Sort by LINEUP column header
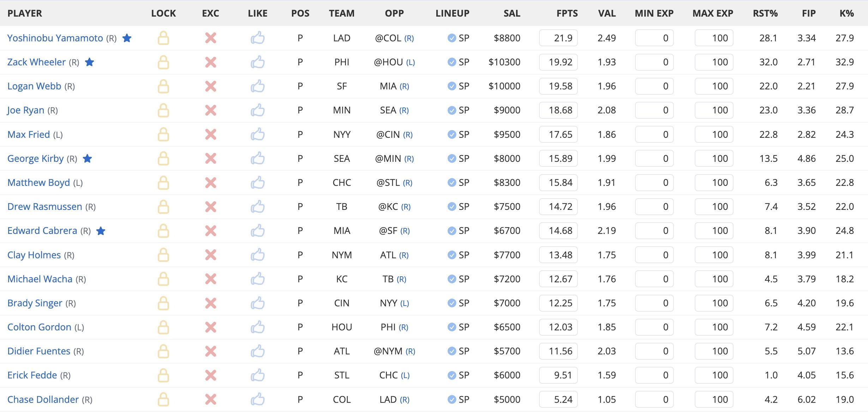The image size is (868, 412). 452,13
